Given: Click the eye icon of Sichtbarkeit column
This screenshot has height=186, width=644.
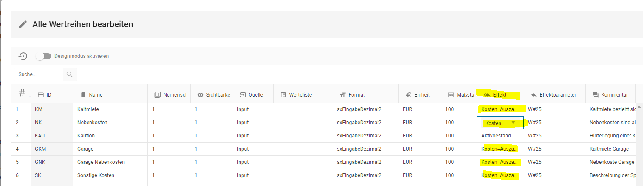Looking at the screenshot, I should tap(201, 95).
